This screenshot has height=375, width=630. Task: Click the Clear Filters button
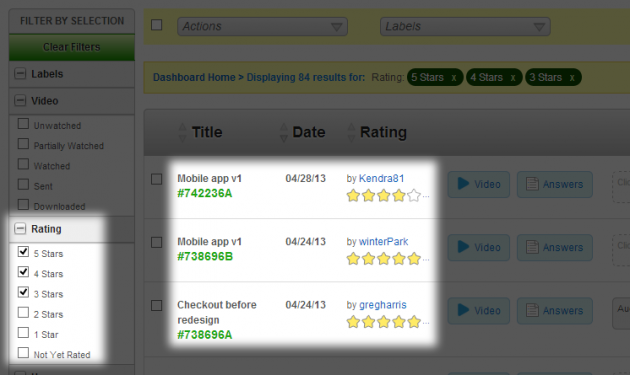tap(72, 47)
